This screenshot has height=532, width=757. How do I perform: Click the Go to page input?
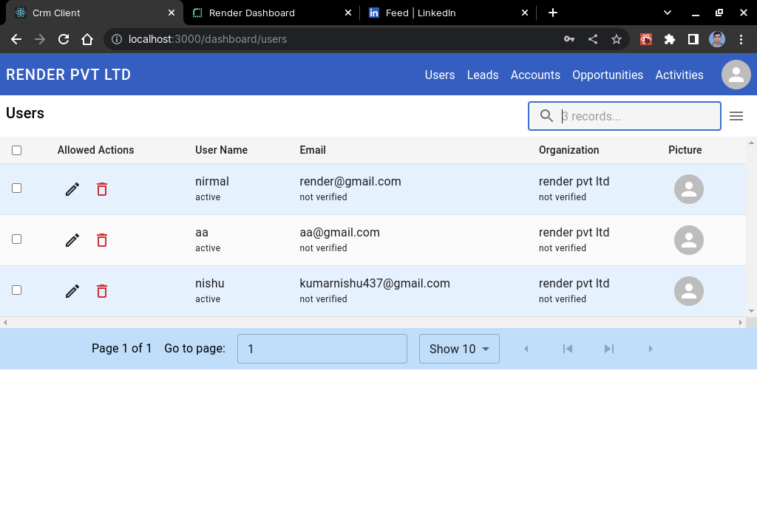[322, 349]
